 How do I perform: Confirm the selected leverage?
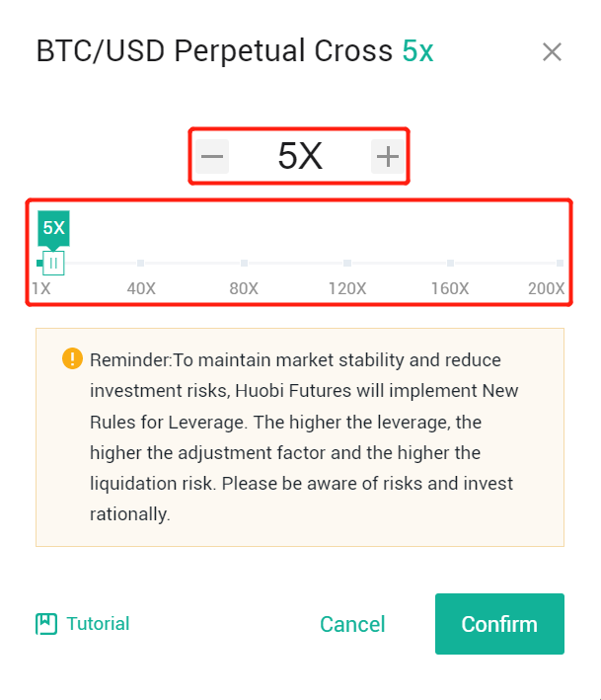(499, 624)
